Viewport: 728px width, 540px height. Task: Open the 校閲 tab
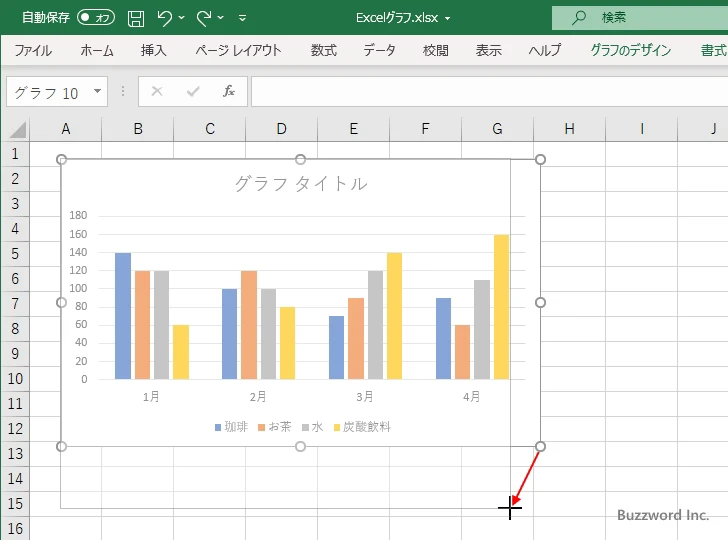tap(436, 50)
